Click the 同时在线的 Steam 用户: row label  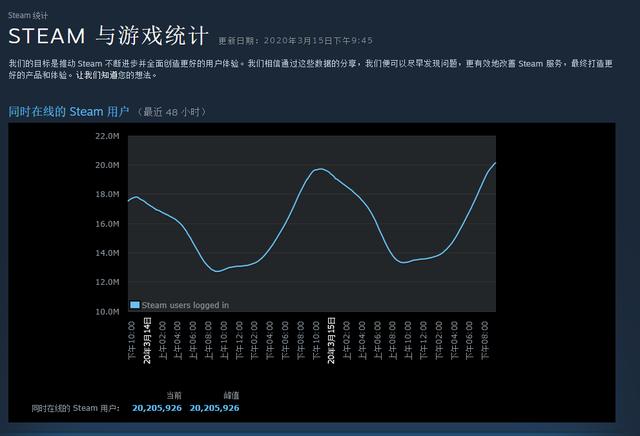pos(76,408)
